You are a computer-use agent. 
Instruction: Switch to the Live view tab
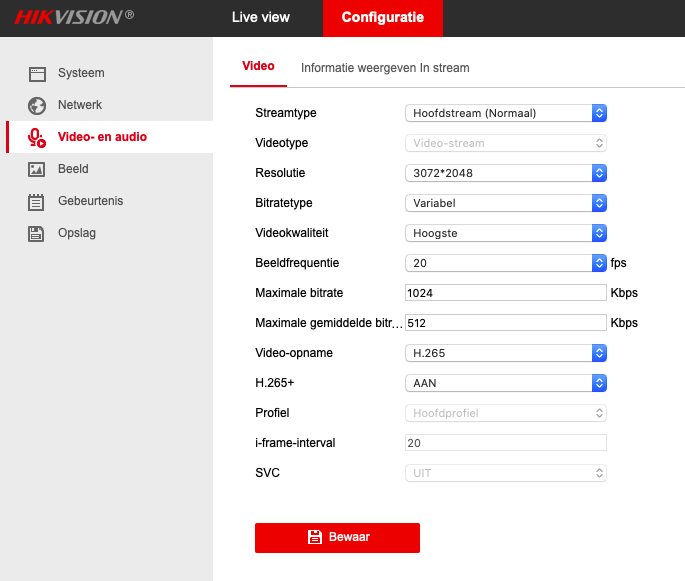point(260,18)
